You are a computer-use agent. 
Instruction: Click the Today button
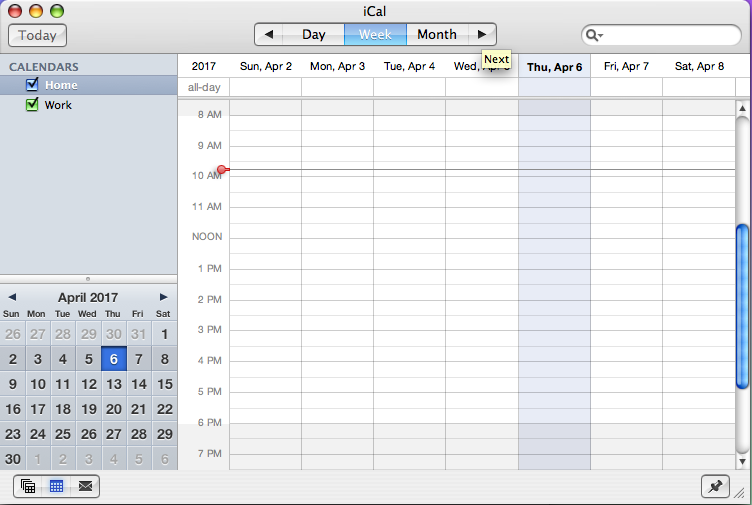[x=37, y=35]
